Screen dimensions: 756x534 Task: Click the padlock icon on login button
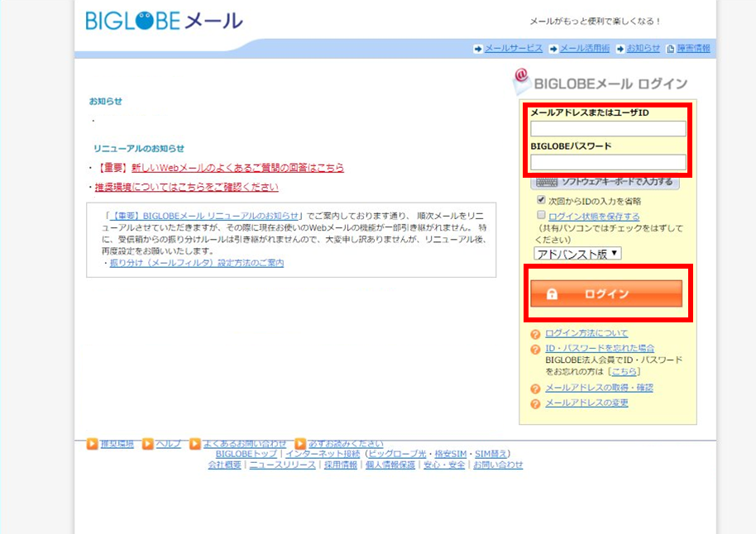point(552,294)
